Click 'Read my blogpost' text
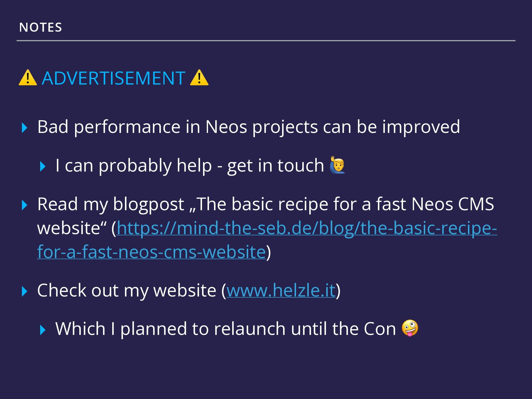Viewport: 532px width, 399px height. (x=111, y=204)
